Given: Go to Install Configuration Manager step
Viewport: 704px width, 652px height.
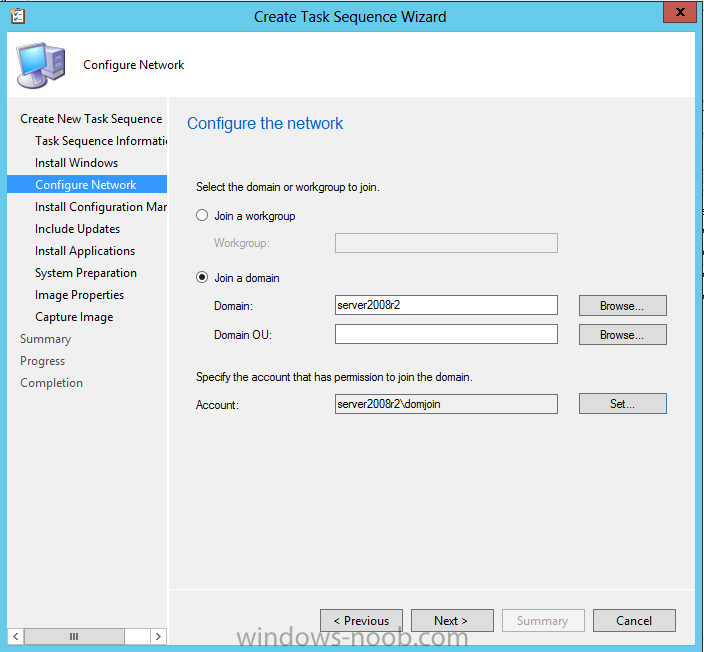Looking at the screenshot, I should 101,207.
